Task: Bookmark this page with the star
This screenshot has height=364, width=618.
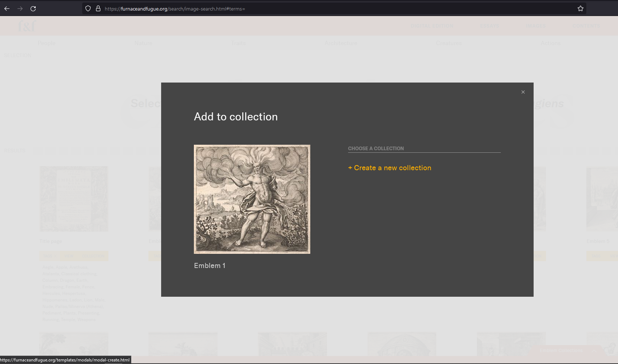Action: tap(581, 8)
